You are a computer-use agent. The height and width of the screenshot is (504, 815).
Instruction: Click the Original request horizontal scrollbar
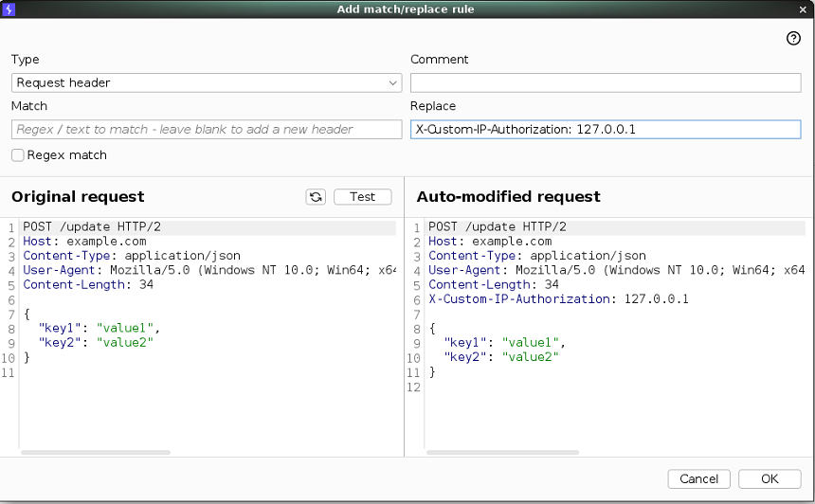95,453
